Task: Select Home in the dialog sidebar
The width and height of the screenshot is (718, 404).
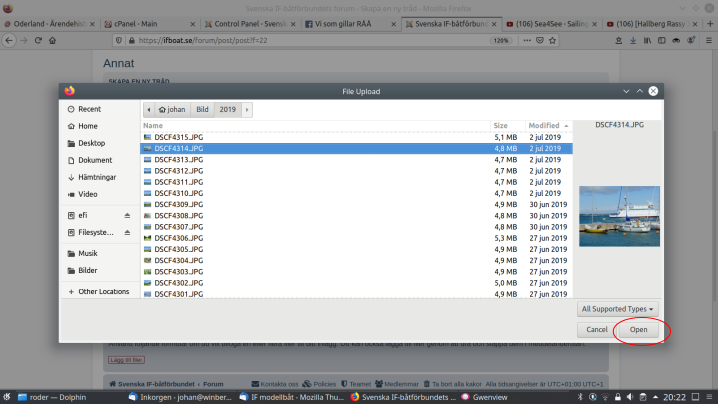Action: (x=87, y=126)
